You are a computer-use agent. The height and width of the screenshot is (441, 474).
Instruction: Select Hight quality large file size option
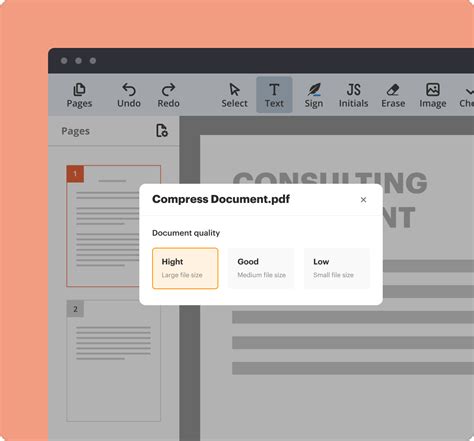(185, 268)
